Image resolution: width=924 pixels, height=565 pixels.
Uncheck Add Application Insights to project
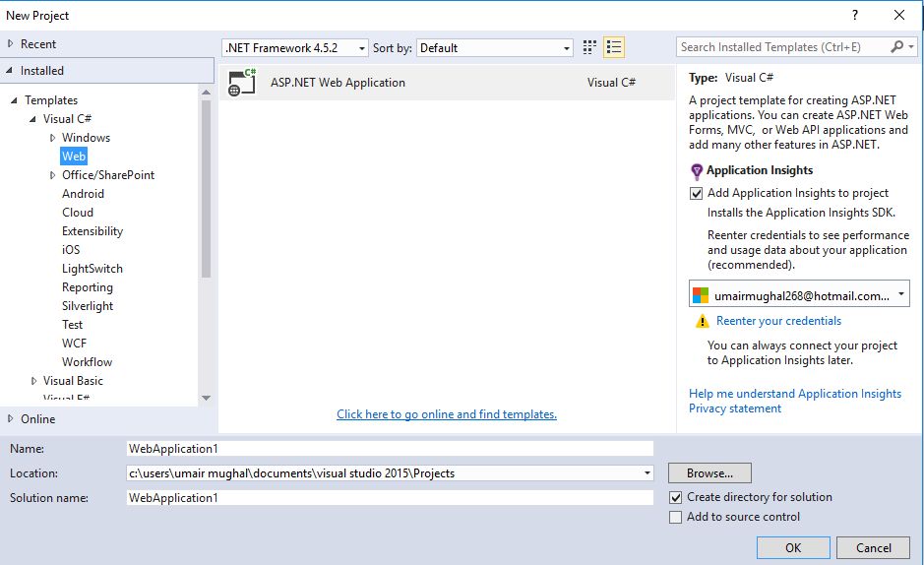[x=696, y=193]
